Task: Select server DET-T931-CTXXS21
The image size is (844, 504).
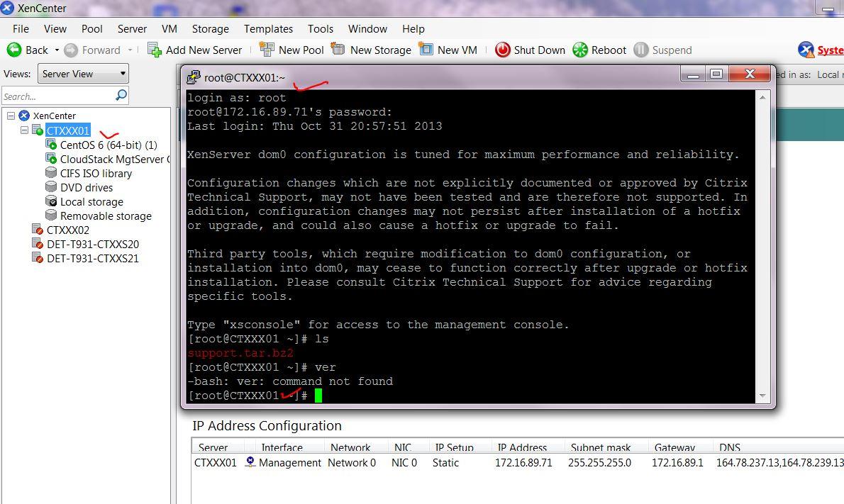Action: point(93,259)
